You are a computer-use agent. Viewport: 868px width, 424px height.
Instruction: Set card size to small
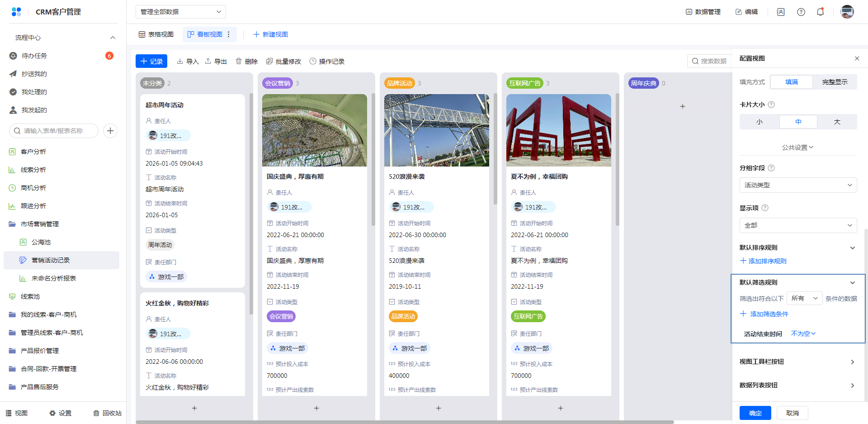pos(759,122)
